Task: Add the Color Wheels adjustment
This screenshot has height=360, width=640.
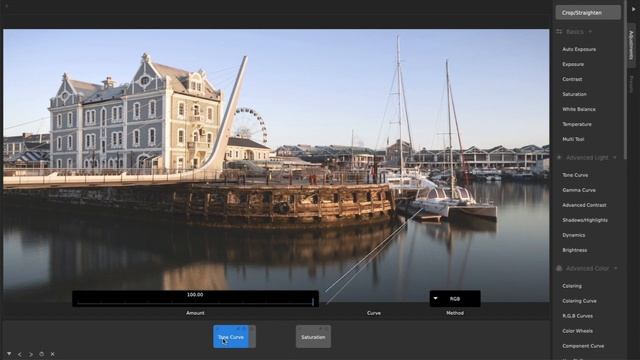Action: click(578, 331)
